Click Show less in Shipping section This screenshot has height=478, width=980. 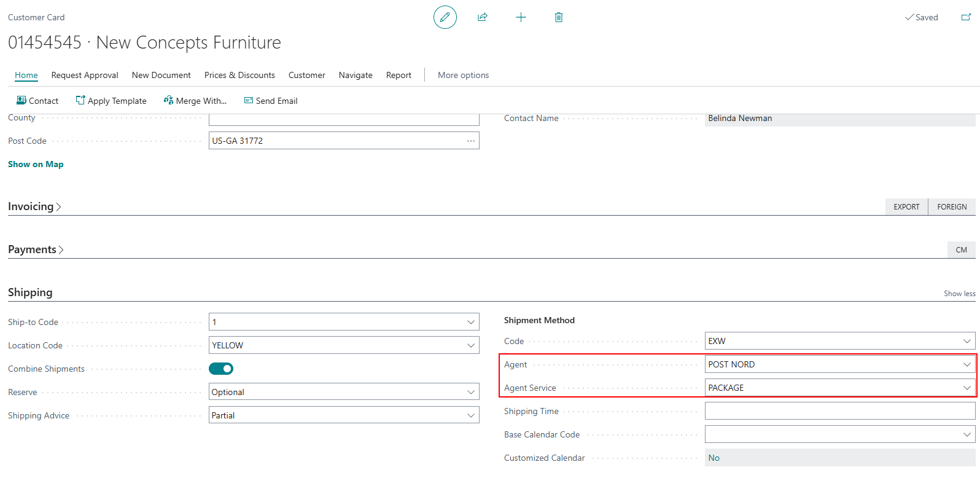[x=960, y=294]
